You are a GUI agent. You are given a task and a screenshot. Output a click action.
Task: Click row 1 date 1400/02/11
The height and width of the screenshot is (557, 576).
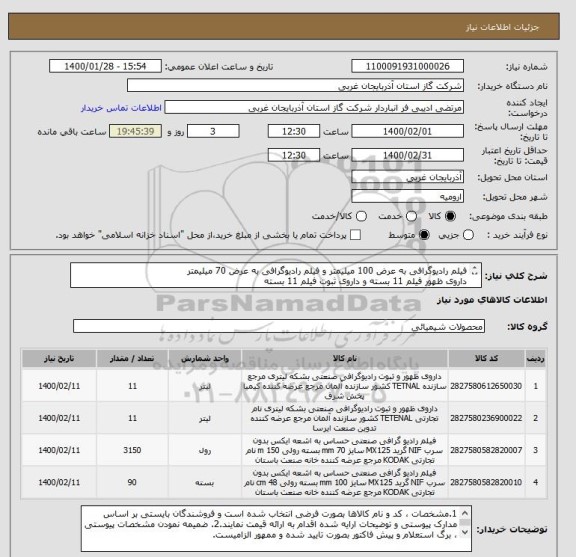point(59,386)
